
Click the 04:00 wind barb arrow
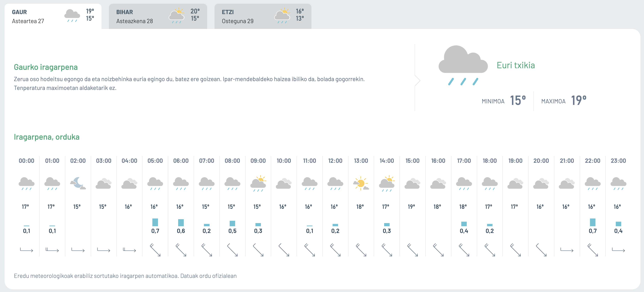coord(130,250)
